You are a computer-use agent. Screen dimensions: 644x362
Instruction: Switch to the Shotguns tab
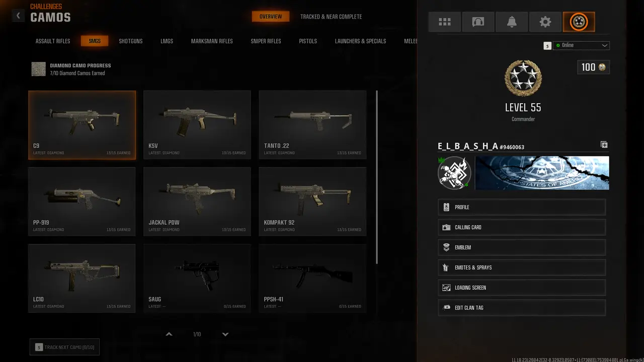131,41
